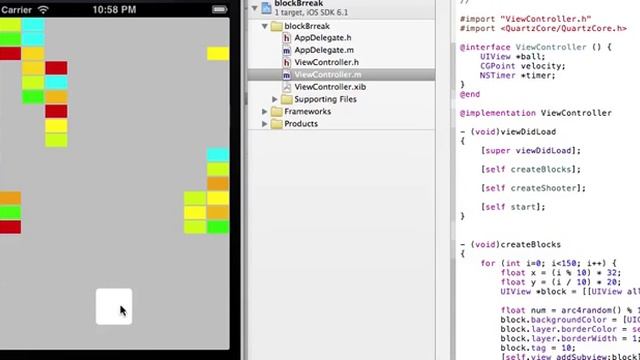Viewport: 640px width, 360px height.
Task: Collapse the blockBrreak group folder
Action: point(264,26)
